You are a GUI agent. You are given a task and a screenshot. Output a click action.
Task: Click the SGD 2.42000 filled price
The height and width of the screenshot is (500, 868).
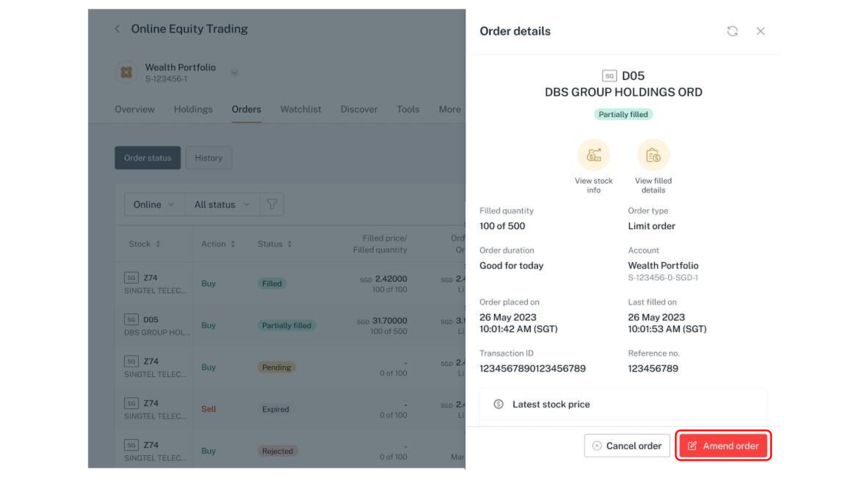(x=383, y=279)
